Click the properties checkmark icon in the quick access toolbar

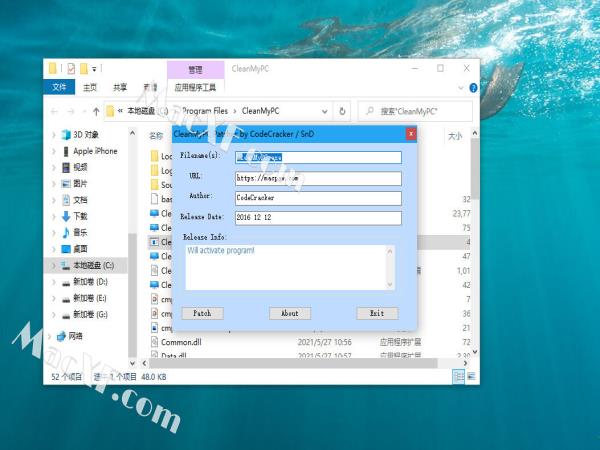(x=71, y=68)
